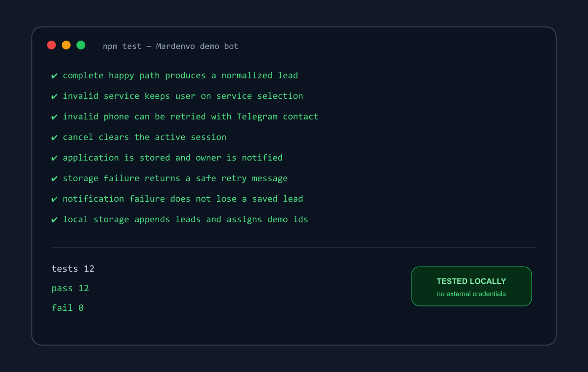Click the red close window dot

(51, 45)
